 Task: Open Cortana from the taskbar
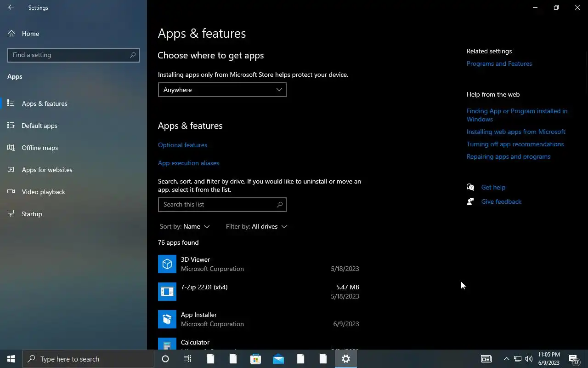[x=165, y=359]
